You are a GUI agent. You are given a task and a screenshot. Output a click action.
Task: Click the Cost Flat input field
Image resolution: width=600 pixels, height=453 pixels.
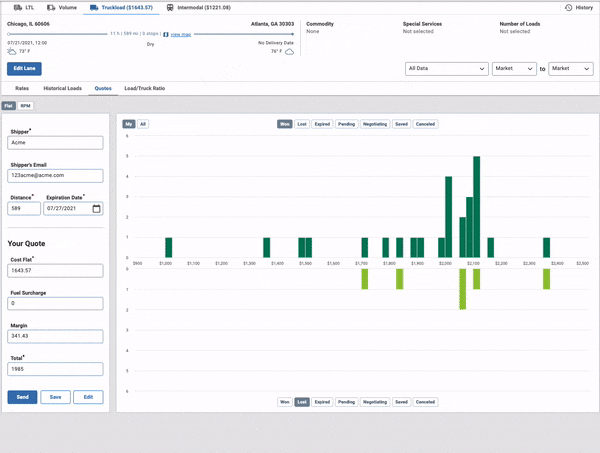pos(55,270)
